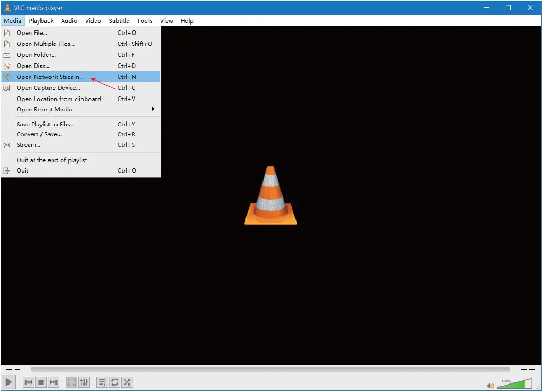Adjust the volume slider level
542x392 pixels.
pos(514,384)
